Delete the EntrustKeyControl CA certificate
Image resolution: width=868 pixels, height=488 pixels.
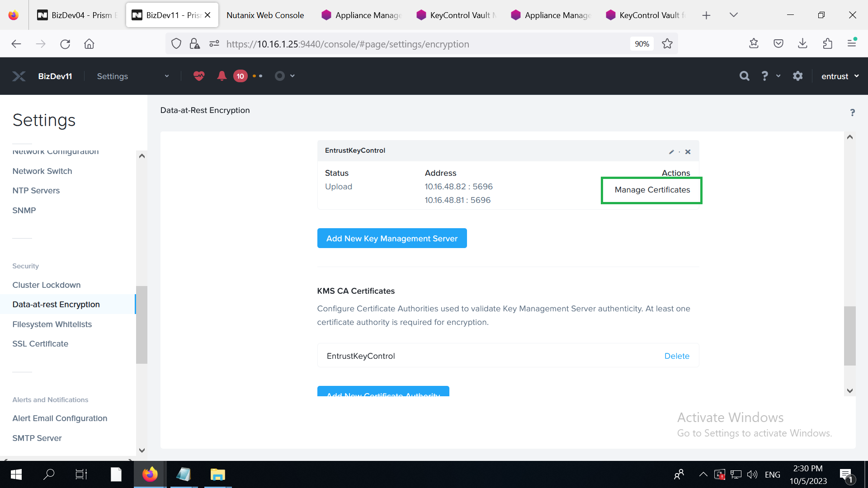point(677,356)
